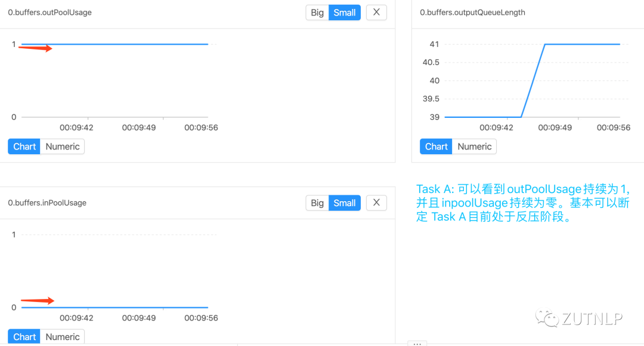Click 00:09:49 tick on outPoolUsage chart
This screenshot has height=346, width=644.
click(x=139, y=127)
